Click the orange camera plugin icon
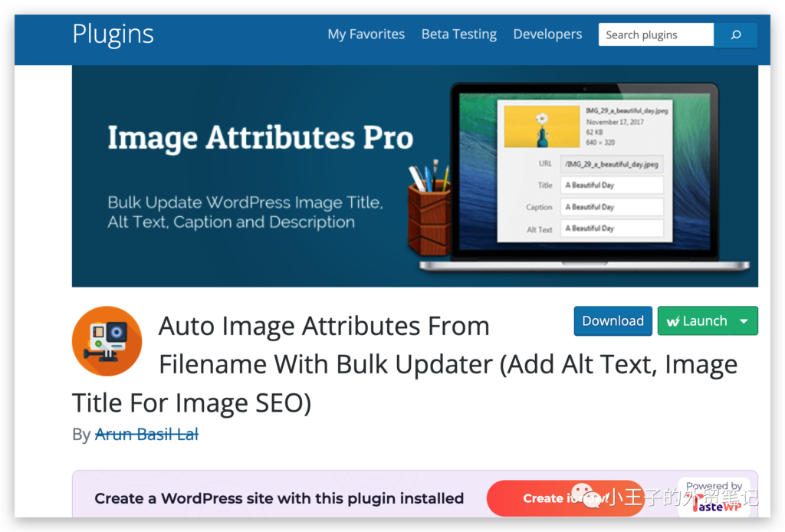 point(107,341)
